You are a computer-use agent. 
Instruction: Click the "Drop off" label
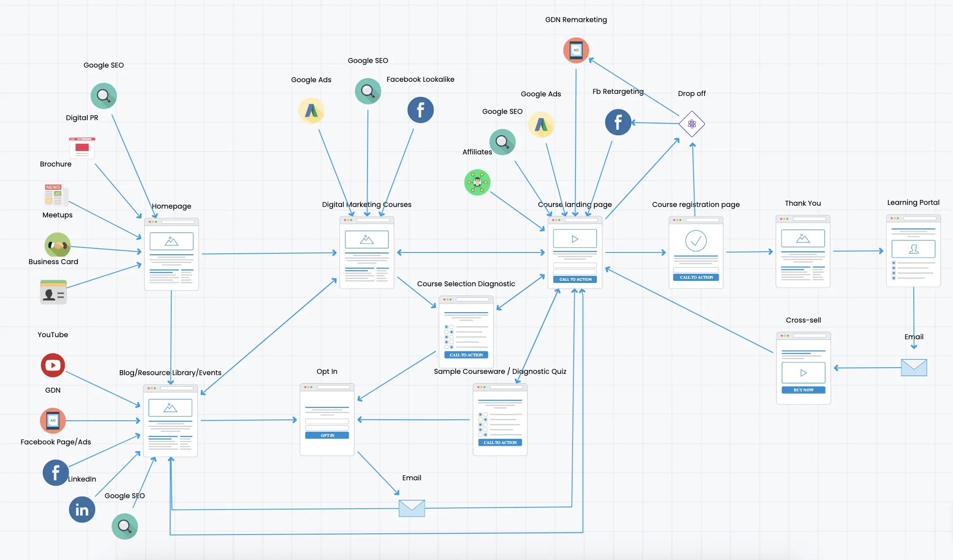[692, 93]
